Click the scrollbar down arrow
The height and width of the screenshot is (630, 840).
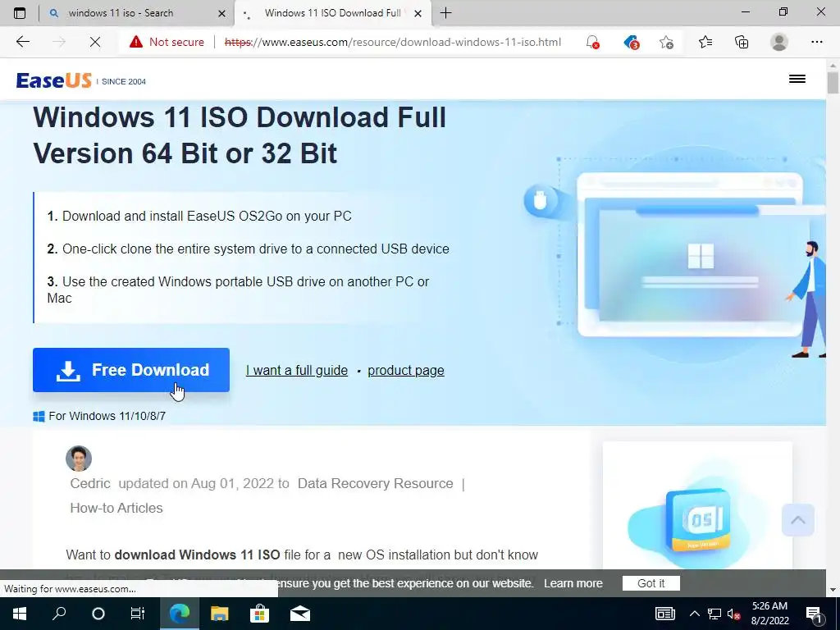point(833,590)
